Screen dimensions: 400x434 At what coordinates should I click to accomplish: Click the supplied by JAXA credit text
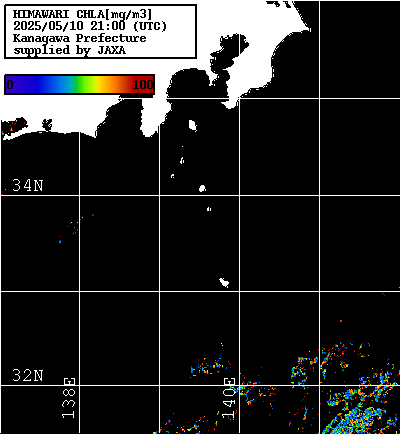click(x=69, y=50)
